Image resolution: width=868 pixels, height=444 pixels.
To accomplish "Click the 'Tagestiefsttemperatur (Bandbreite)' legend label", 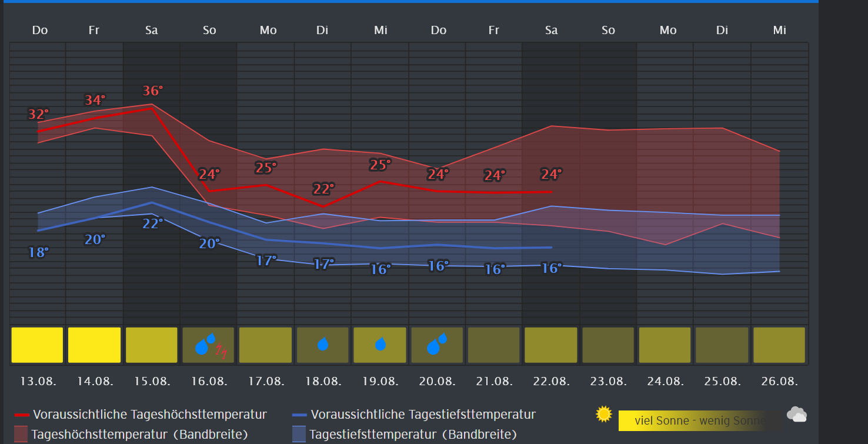I will (413, 435).
